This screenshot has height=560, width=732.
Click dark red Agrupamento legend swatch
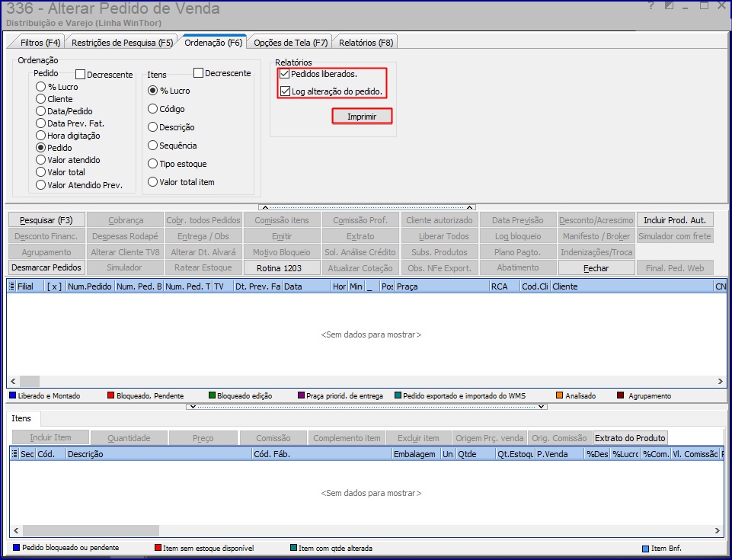[621, 395]
